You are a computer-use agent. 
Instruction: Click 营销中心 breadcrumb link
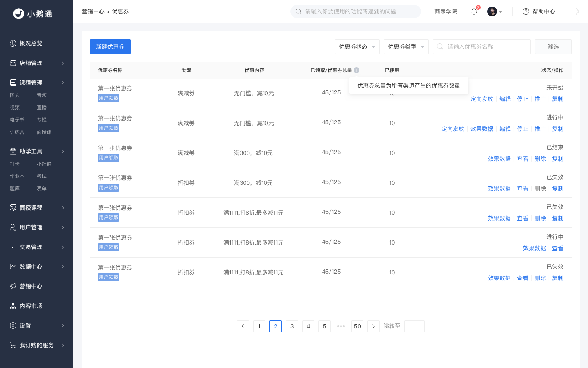click(93, 11)
